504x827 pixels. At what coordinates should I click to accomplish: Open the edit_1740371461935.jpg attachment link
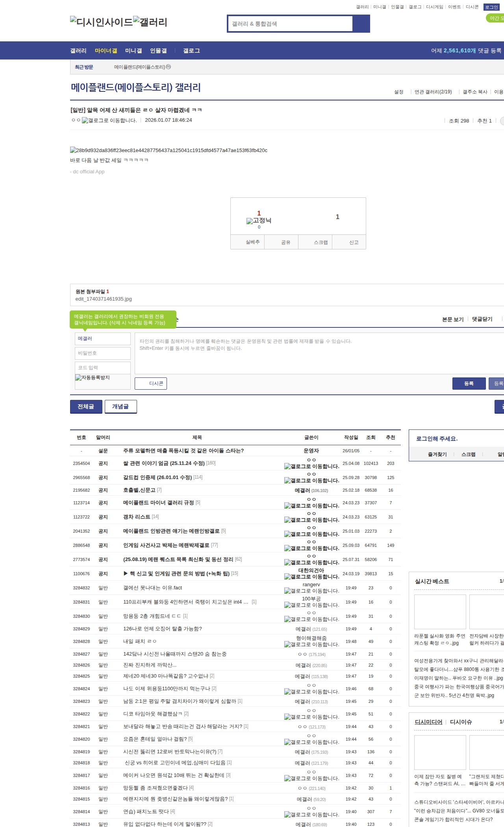pos(104,299)
